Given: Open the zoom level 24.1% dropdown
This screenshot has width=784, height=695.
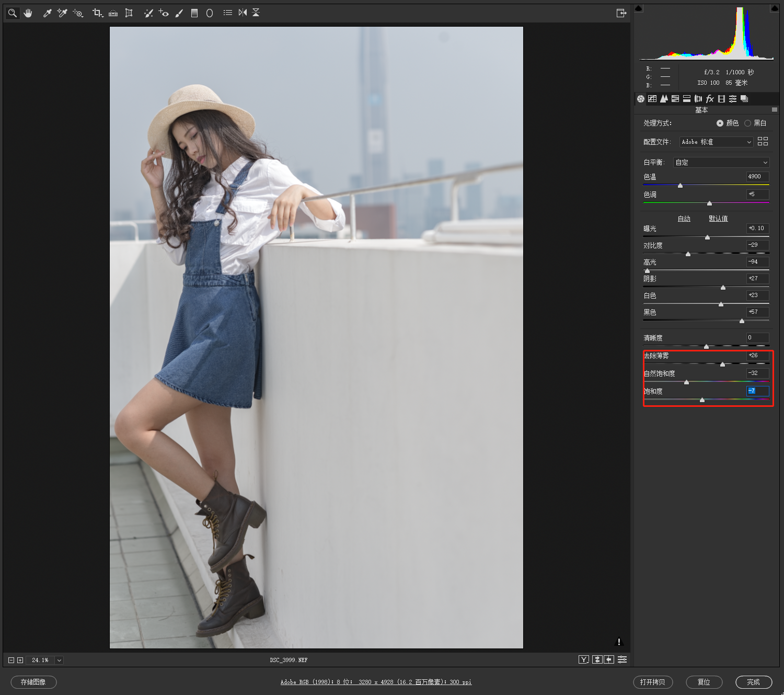Looking at the screenshot, I should click(x=59, y=660).
